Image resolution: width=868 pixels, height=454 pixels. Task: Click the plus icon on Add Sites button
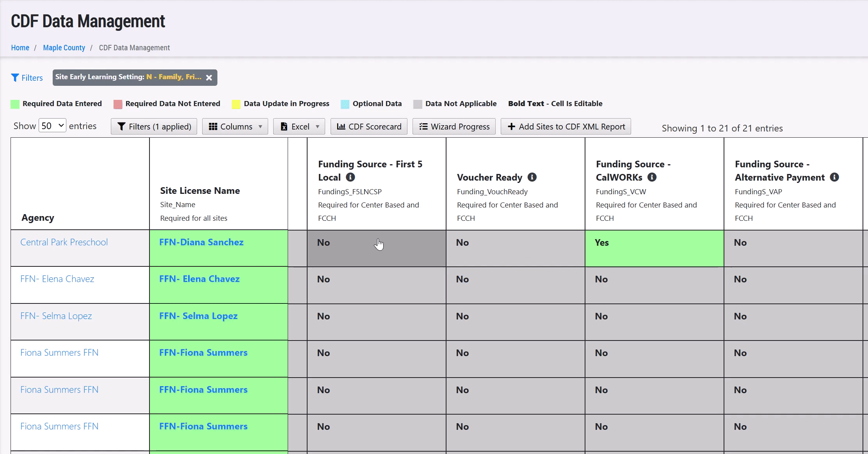click(511, 126)
